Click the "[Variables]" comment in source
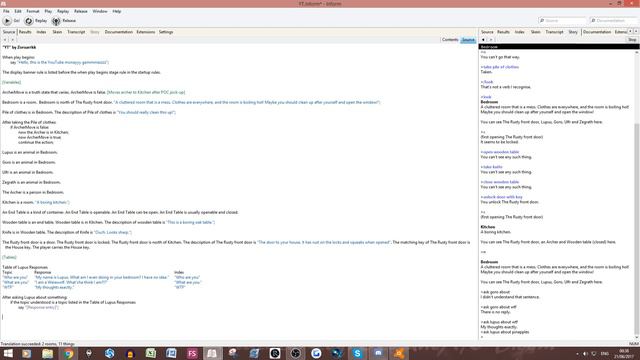 pos(11,82)
